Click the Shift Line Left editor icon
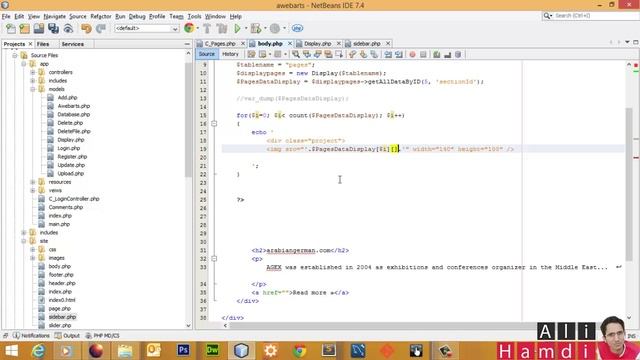This screenshot has width=640, height=360. pyautogui.click(x=388, y=54)
